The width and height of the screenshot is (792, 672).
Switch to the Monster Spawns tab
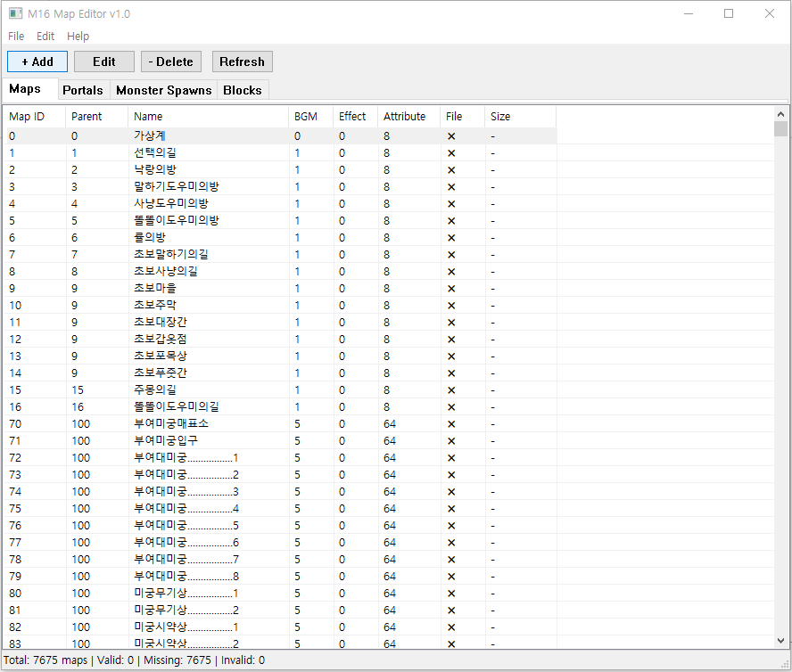click(164, 90)
